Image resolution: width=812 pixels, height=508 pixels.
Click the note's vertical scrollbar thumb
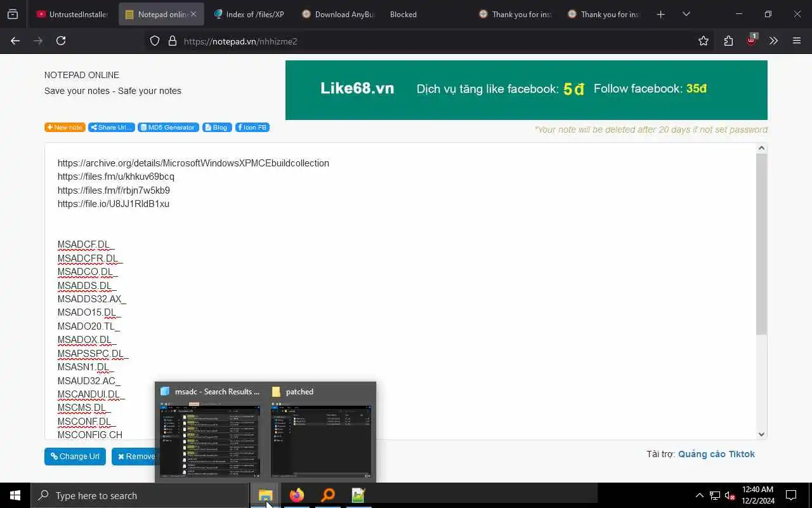point(762,244)
